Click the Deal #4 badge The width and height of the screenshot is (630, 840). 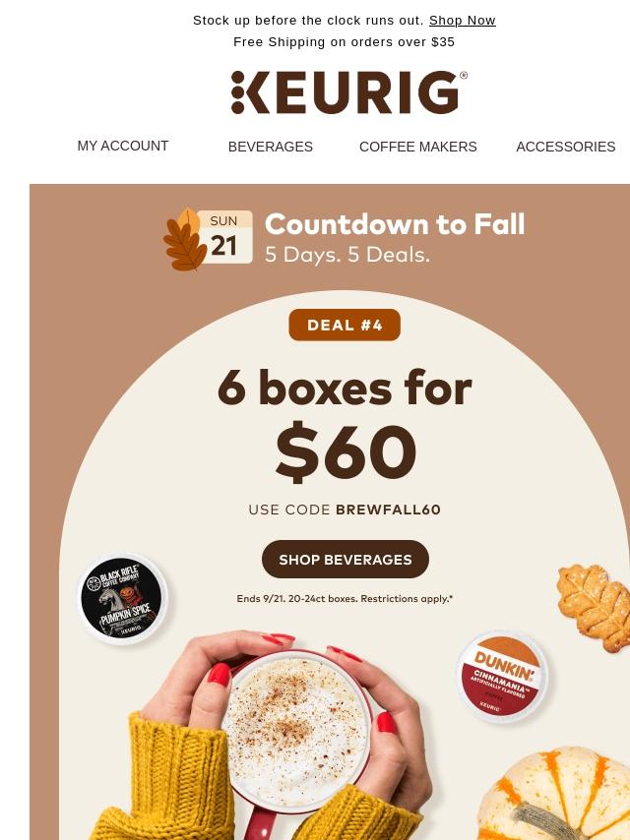coord(345,325)
